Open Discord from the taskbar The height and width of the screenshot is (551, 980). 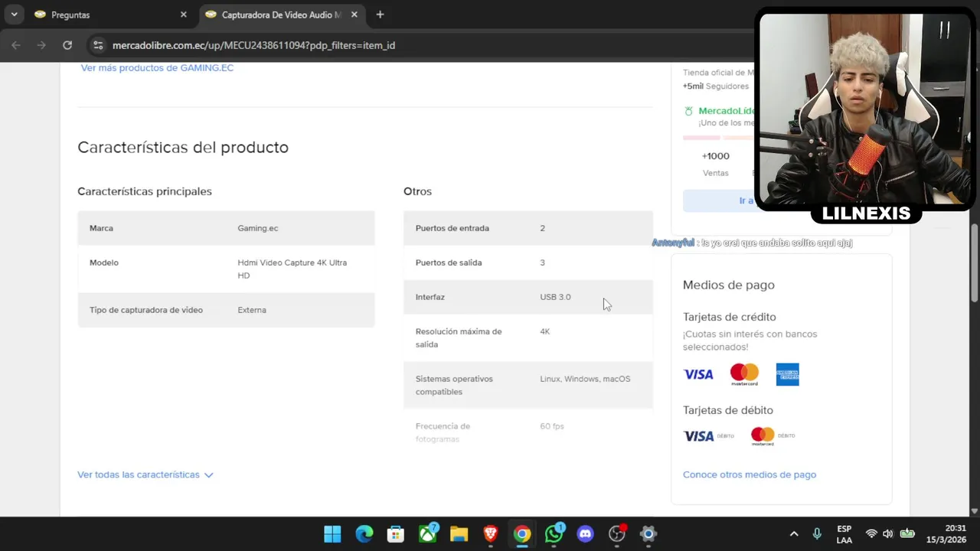[585, 534]
